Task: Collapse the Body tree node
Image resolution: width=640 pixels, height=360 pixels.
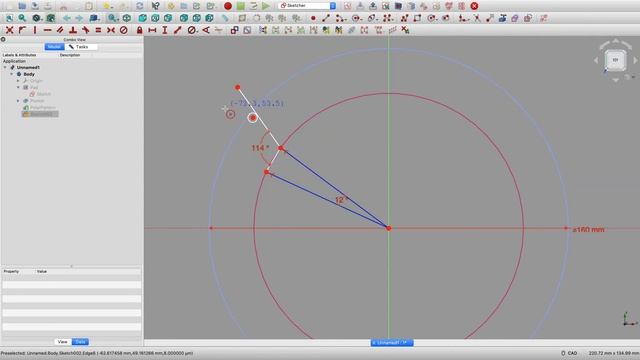Action: [x=12, y=74]
